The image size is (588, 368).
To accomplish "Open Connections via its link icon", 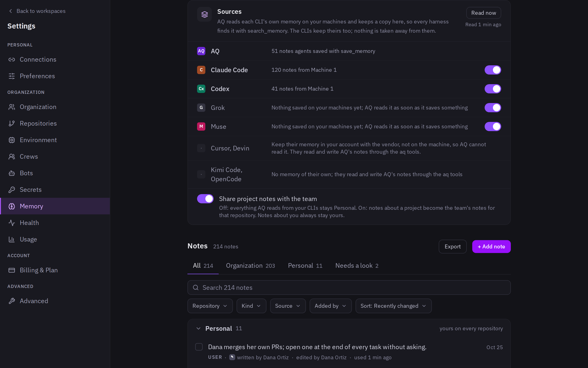I will point(12,59).
